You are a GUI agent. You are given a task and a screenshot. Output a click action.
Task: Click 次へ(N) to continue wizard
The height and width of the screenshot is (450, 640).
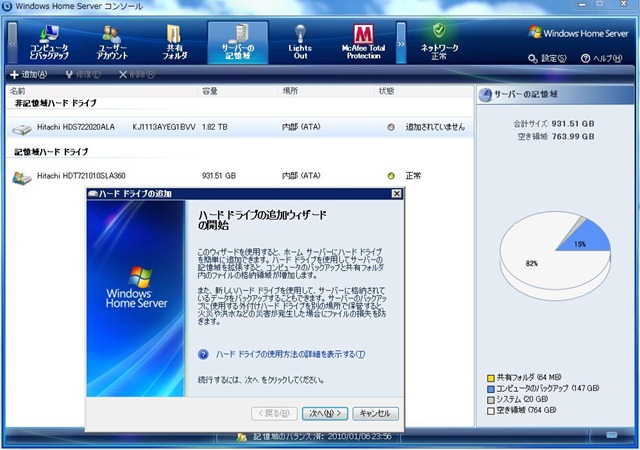click(324, 414)
